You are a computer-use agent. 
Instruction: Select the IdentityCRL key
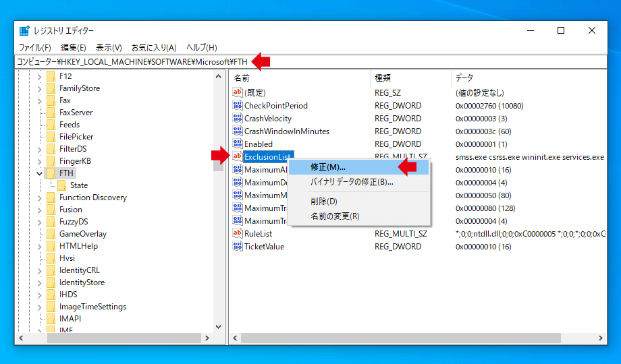pos(79,270)
